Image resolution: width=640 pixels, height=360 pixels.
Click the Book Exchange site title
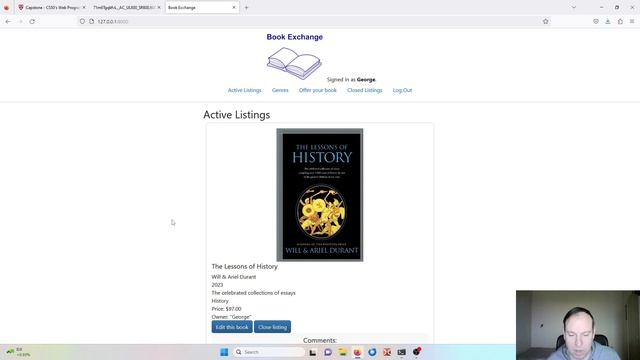294,37
